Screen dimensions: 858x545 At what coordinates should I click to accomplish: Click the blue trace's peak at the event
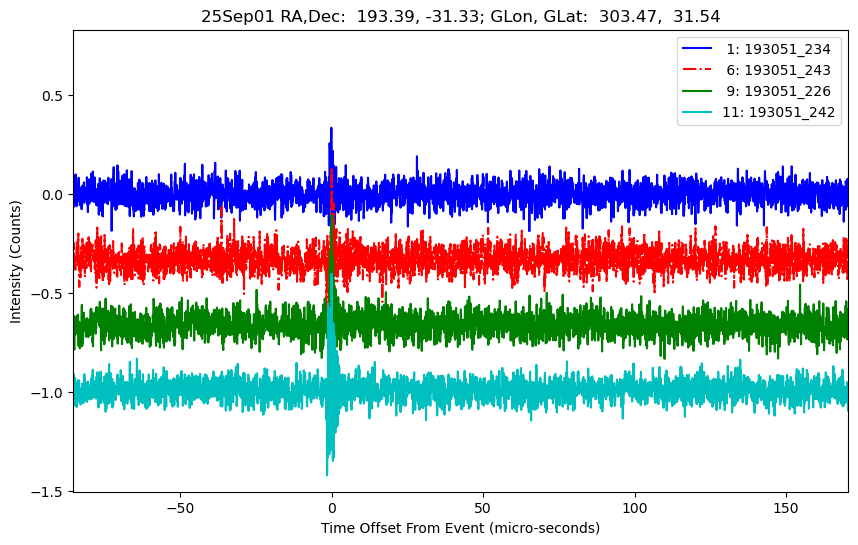(x=331, y=129)
